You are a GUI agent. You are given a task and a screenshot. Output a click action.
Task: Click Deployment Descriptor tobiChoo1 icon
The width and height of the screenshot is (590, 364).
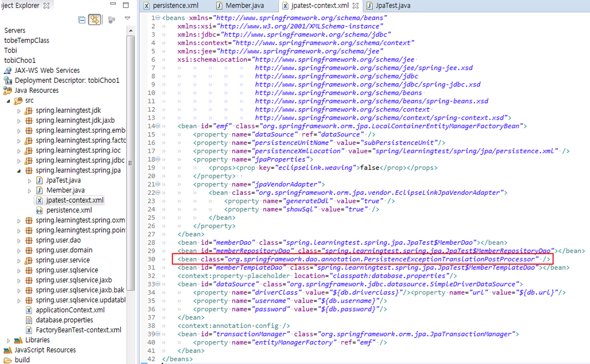coord(8,80)
